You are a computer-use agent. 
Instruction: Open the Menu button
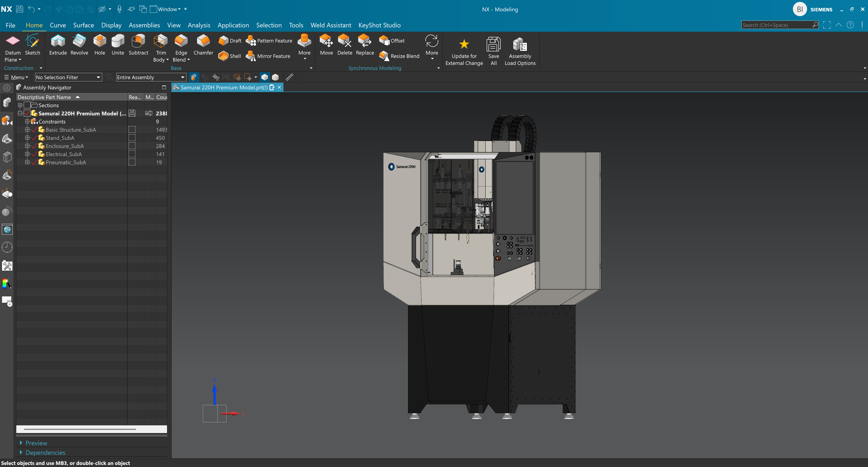tap(16, 77)
